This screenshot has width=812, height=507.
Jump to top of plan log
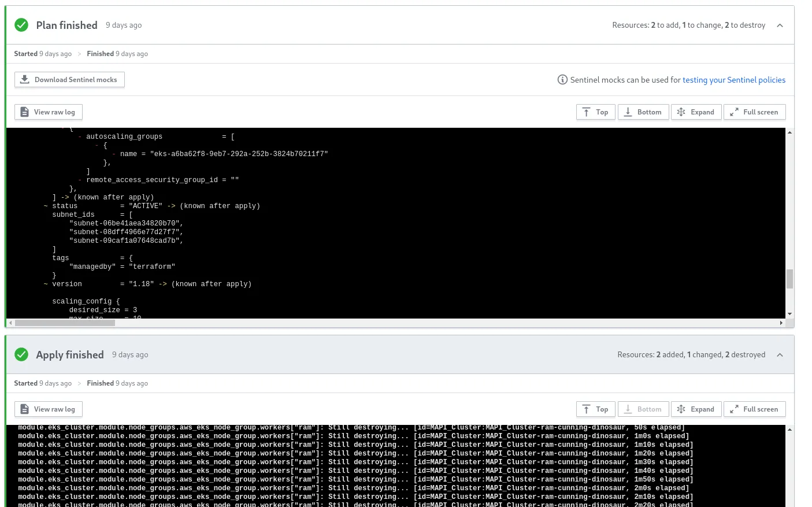click(595, 112)
